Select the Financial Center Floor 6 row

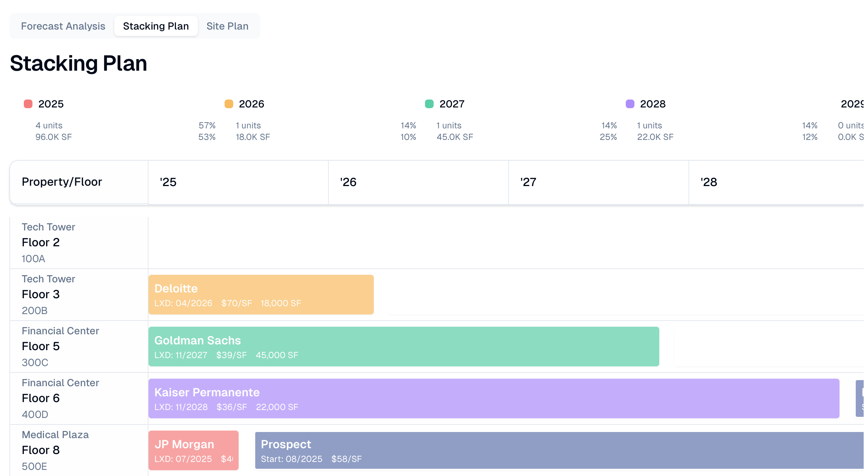[x=79, y=398]
